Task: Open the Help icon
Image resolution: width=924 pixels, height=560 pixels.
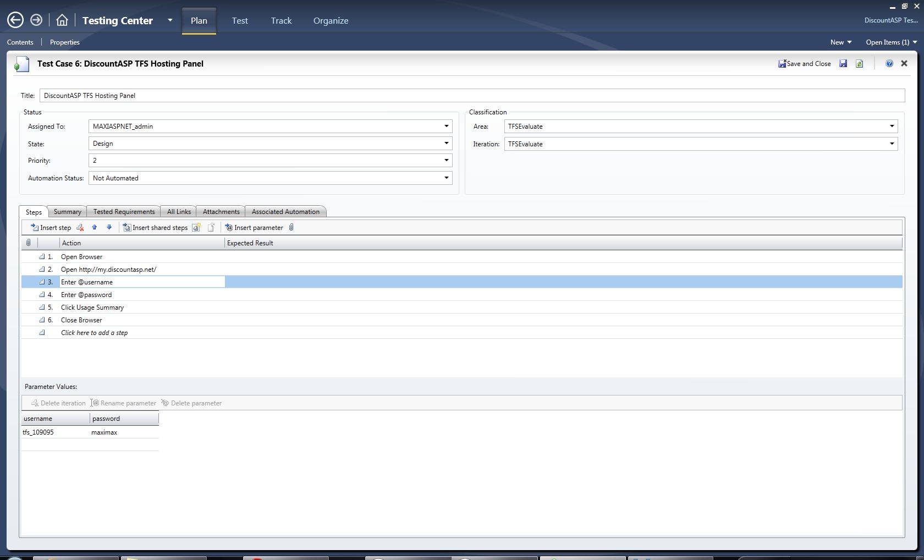Action: point(889,64)
